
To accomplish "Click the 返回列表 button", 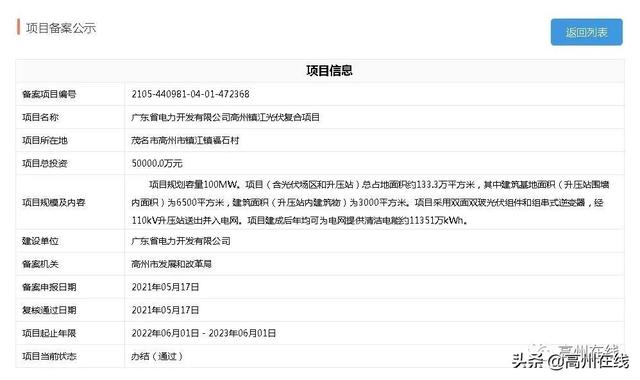I will pos(587,32).
